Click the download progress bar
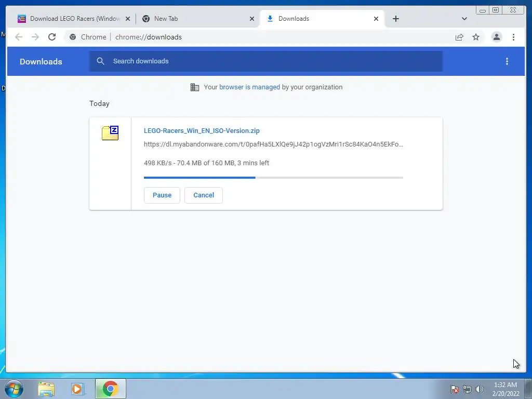 [273, 178]
